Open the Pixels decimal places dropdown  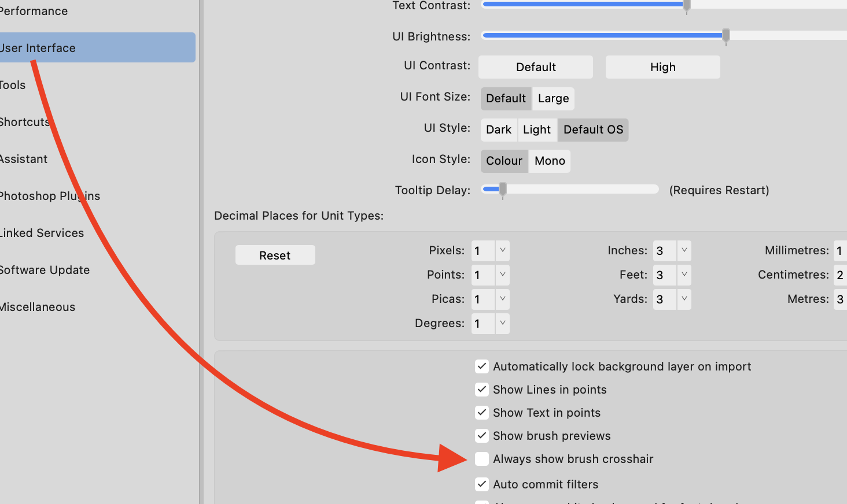point(502,250)
